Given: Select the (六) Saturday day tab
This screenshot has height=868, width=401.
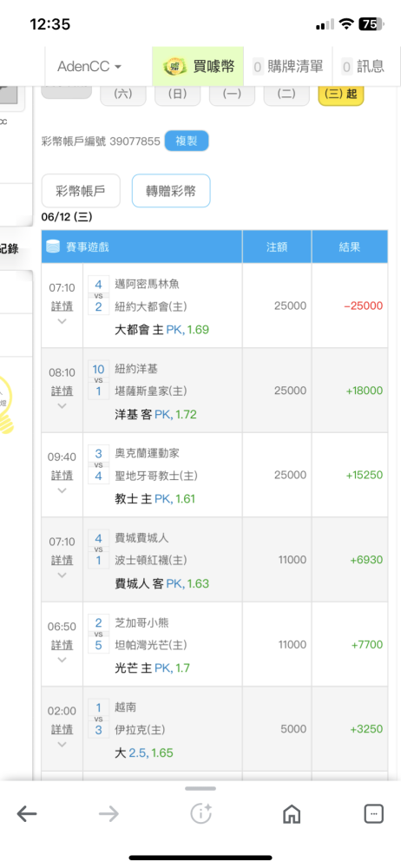Looking at the screenshot, I should 123,94.
